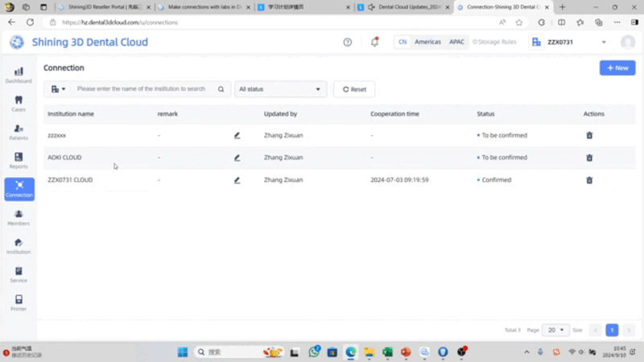
Task: Edit remark for AOKI CLOUD row
Action: click(x=237, y=158)
